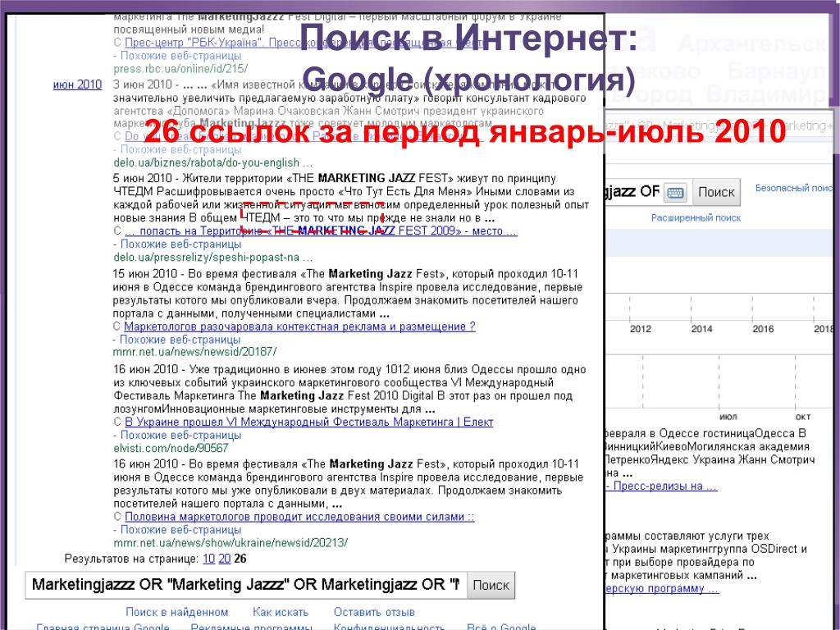Set results per page to 10

(208, 559)
